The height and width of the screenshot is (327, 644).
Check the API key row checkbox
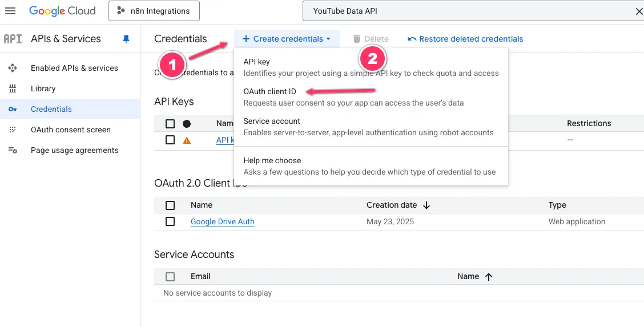(x=170, y=140)
